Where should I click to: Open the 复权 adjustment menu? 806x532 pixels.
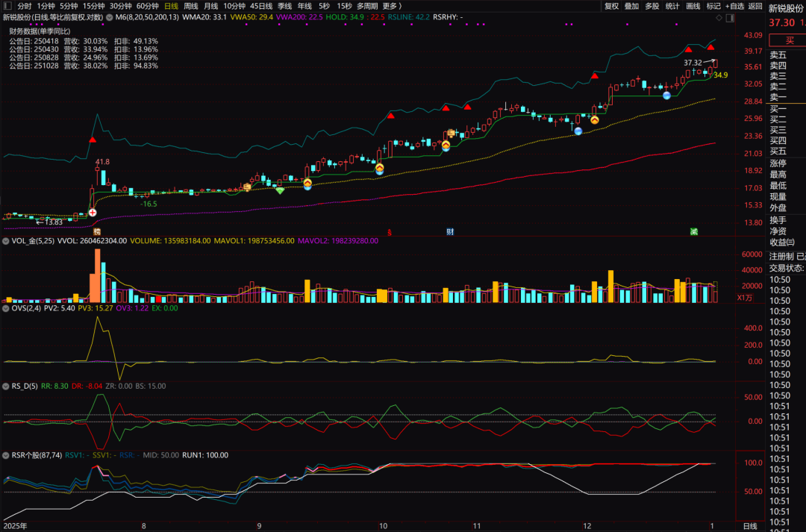tap(611, 6)
